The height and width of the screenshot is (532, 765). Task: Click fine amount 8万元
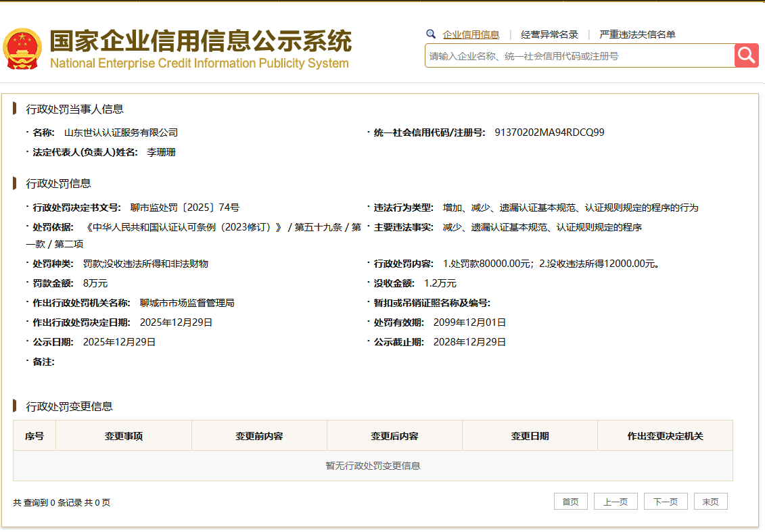pos(95,283)
